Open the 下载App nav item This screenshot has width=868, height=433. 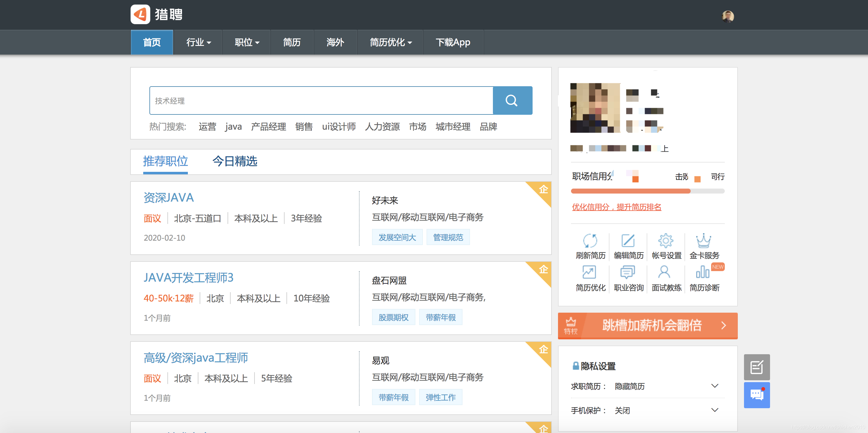[x=453, y=42]
